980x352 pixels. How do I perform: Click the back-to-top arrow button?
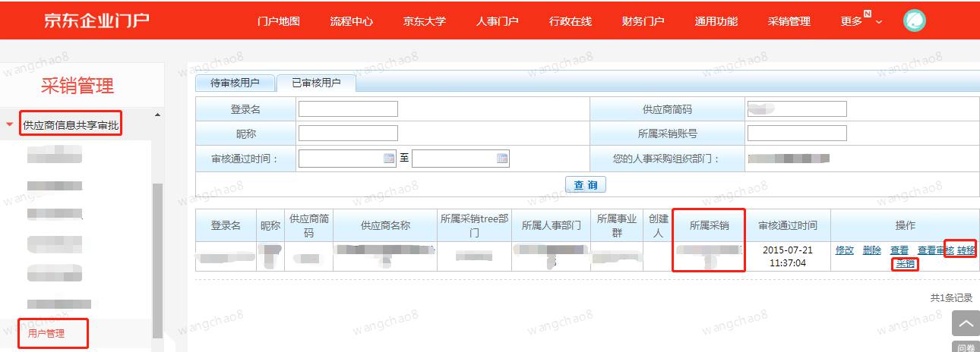coord(966,323)
